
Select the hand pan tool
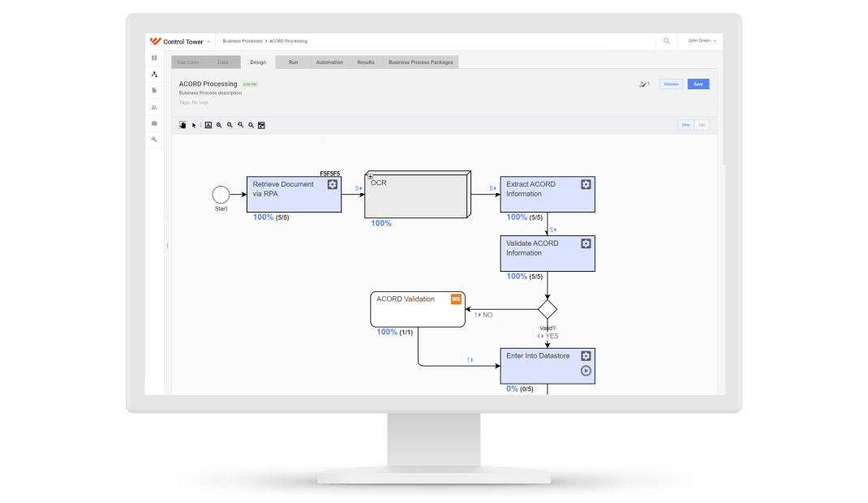(x=183, y=125)
